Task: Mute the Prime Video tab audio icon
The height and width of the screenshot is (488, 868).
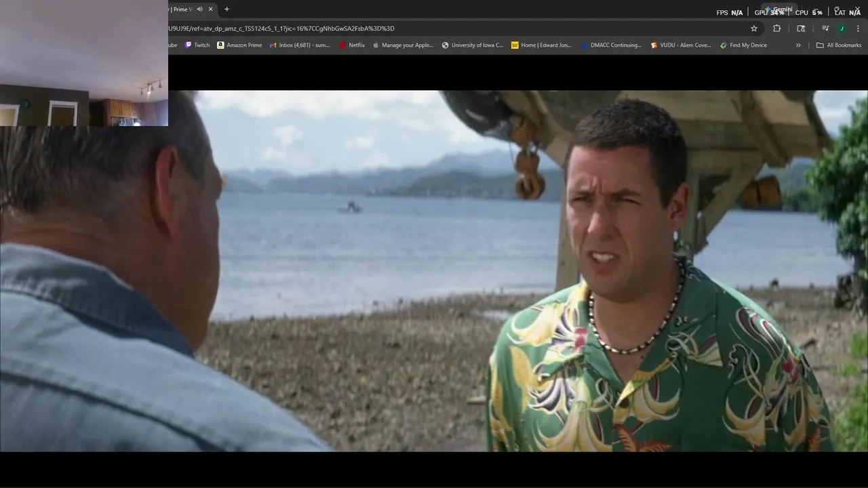Action: click(199, 9)
